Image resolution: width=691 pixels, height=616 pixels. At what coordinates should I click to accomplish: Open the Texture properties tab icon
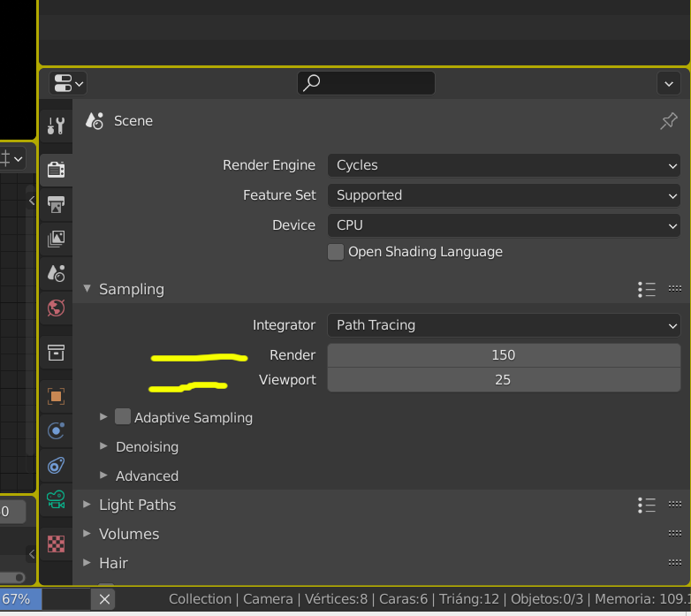(x=56, y=544)
